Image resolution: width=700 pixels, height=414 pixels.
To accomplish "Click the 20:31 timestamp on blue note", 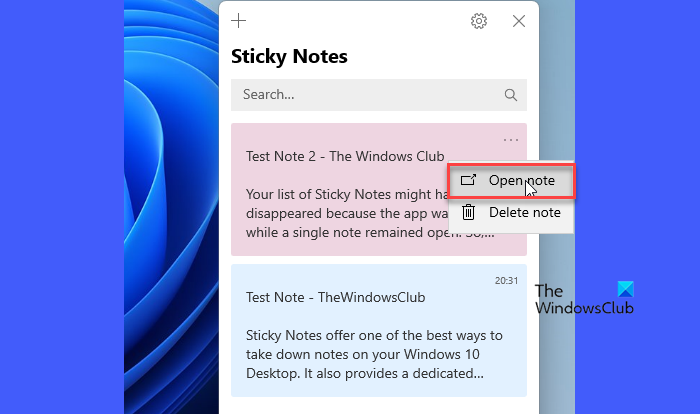I will 506,280.
